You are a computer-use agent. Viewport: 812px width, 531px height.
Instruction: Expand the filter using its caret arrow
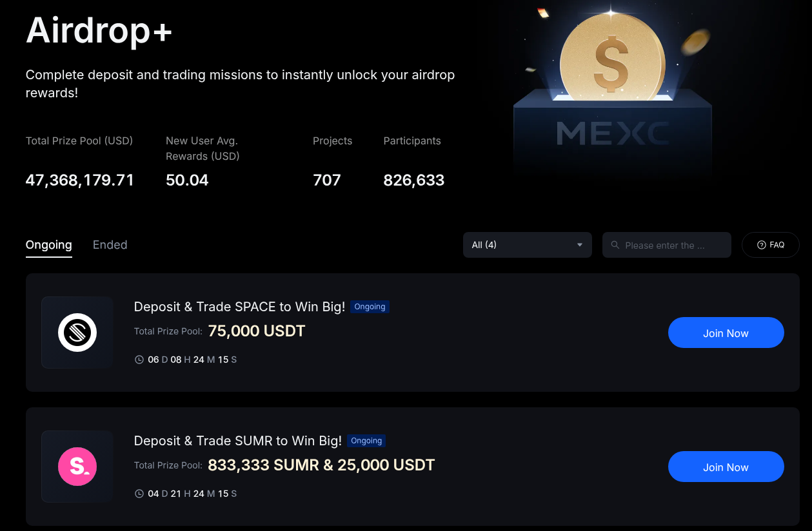click(579, 245)
